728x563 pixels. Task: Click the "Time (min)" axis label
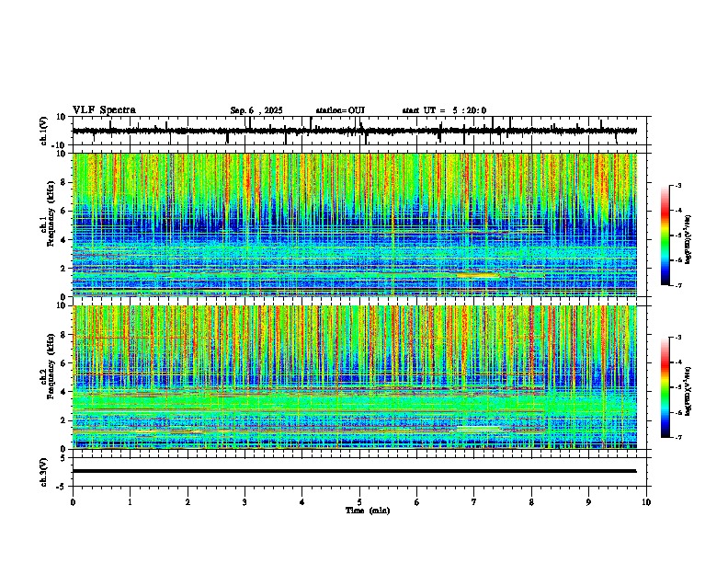click(x=368, y=511)
